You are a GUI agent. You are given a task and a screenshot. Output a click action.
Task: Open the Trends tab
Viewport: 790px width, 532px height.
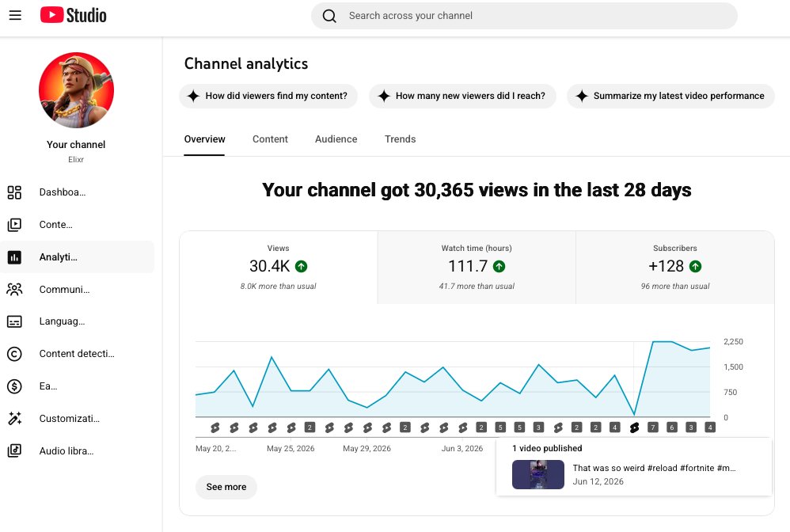click(400, 139)
